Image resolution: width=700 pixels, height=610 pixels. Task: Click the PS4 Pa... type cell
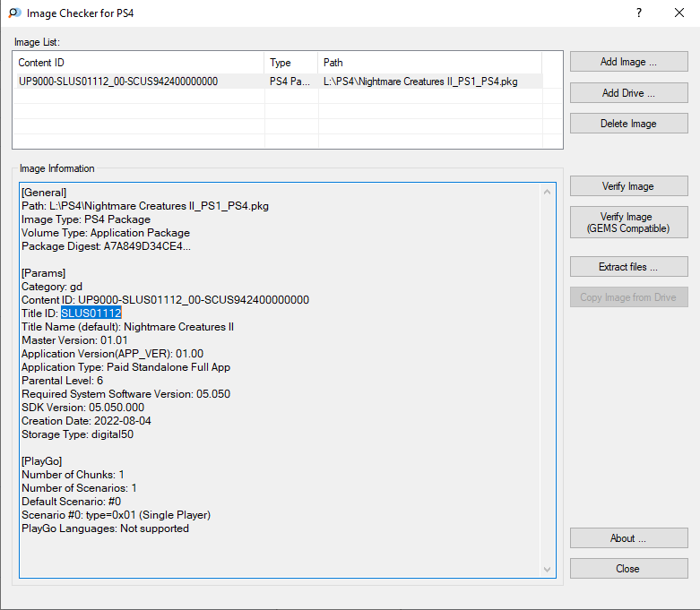point(290,82)
